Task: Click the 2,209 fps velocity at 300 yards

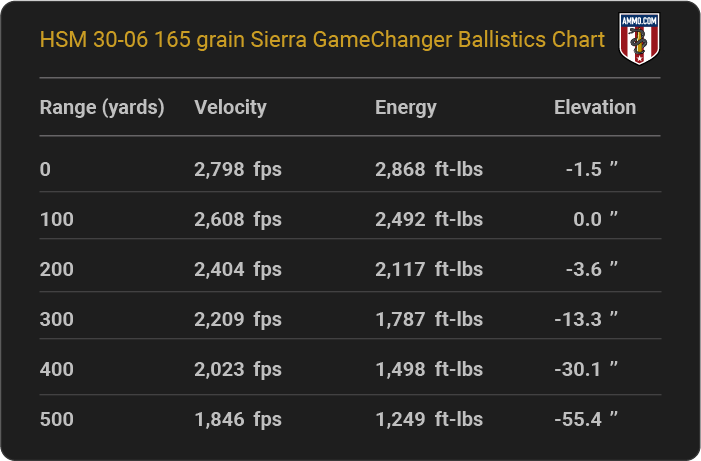Action: pyautogui.click(x=238, y=319)
